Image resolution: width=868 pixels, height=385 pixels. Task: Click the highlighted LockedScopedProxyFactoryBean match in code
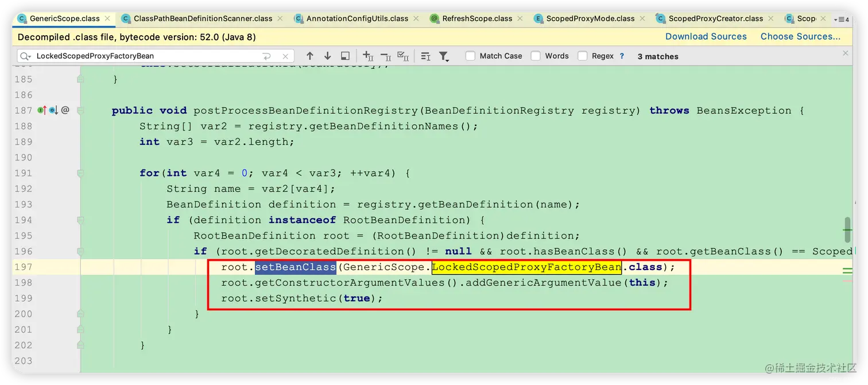point(526,267)
